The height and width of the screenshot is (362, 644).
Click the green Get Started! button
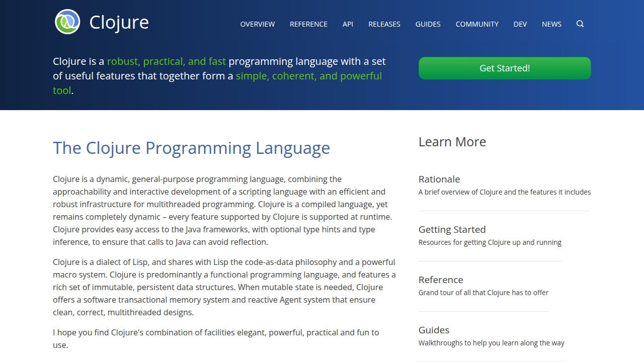click(505, 68)
